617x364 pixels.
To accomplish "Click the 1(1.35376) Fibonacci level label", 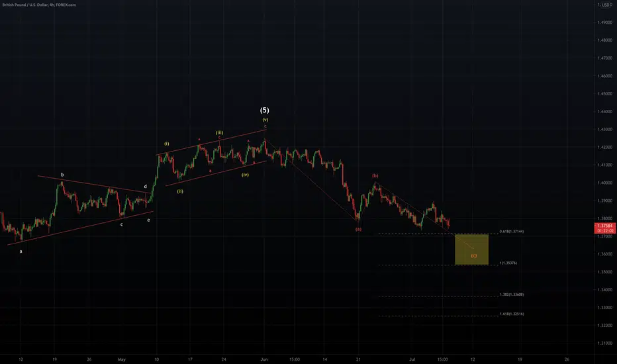I will pyautogui.click(x=508, y=263).
